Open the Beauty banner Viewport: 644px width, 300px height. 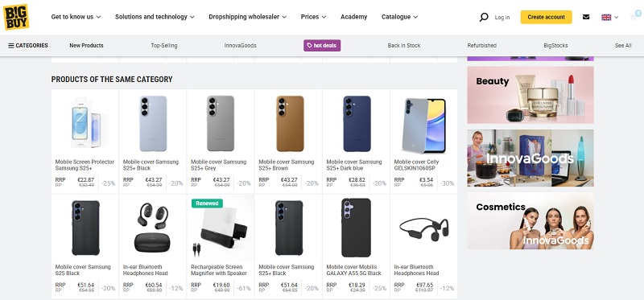530,95
